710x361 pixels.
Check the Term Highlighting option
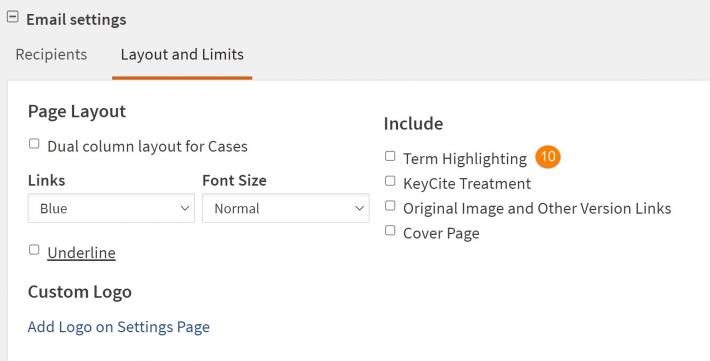390,156
